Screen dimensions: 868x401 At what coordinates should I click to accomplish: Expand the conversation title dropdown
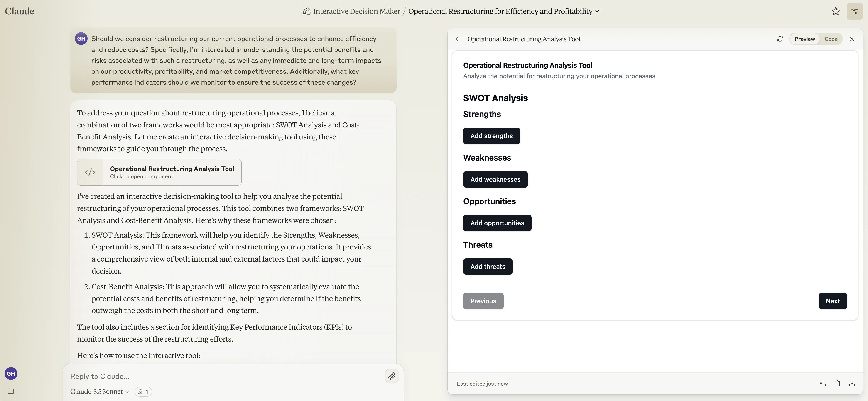click(x=597, y=11)
